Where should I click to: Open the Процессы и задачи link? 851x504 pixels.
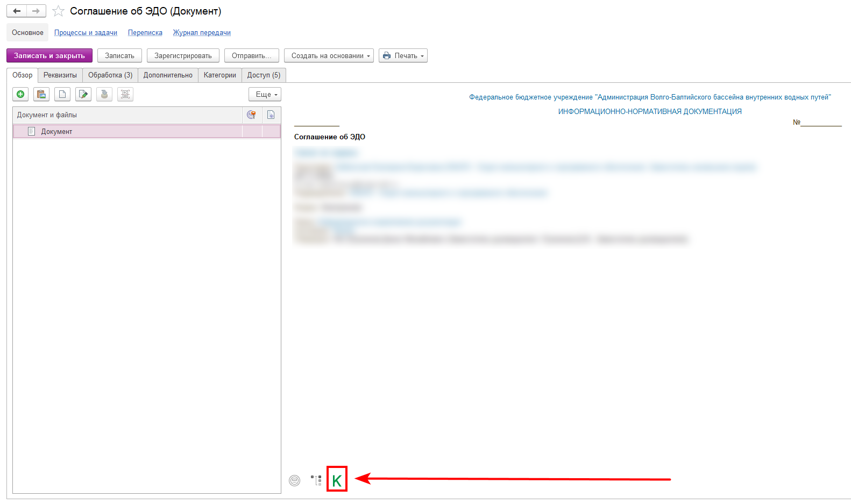[x=86, y=33]
